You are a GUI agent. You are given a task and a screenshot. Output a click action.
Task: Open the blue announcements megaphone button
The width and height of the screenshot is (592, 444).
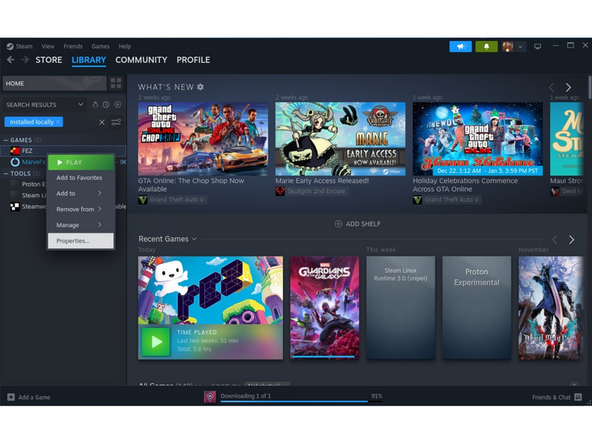(x=460, y=46)
